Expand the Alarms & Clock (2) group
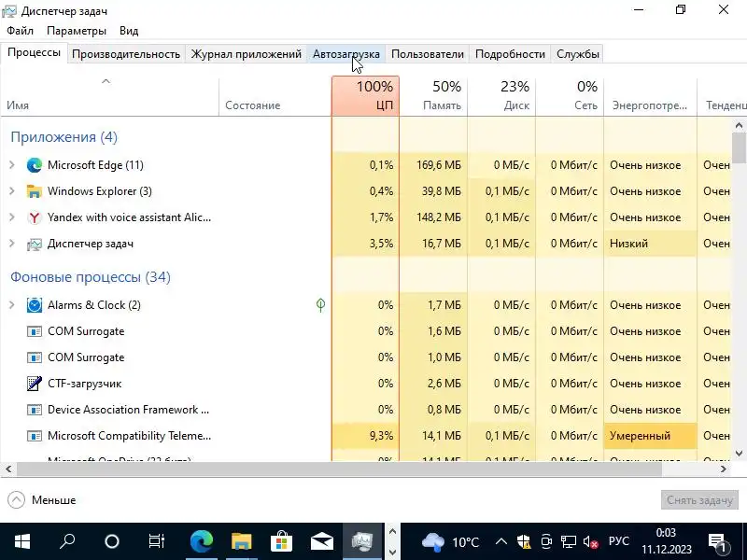The width and height of the screenshot is (747, 560). click(x=12, y=305)
